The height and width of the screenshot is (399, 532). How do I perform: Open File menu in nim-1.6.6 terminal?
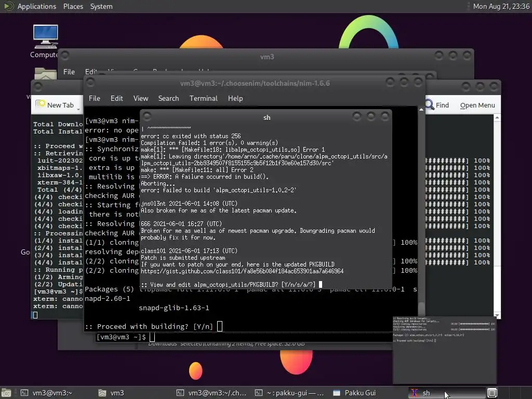[x=95, y=98]
